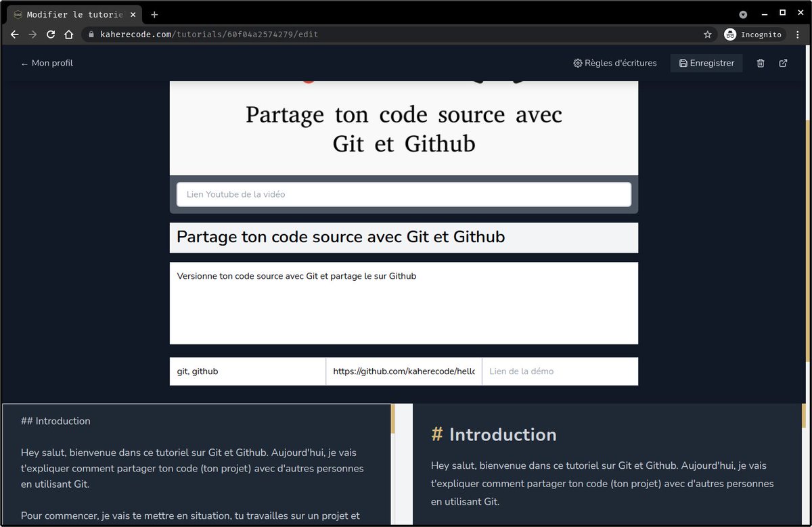Bookmark this page with the star icon
The width and height of the screenshot is (812, 527).
pyautogui.click(x=708, y=35)
